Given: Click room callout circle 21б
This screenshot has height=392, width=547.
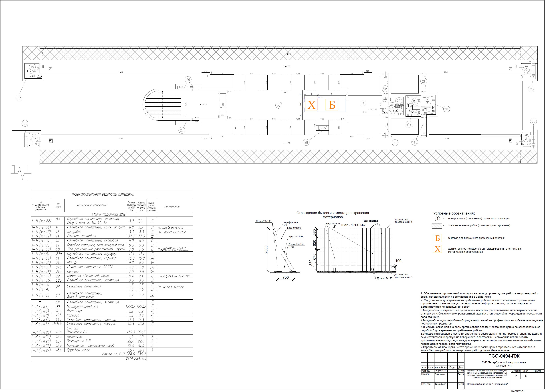Looking at the screenshot, I should (x=446, y=109).
